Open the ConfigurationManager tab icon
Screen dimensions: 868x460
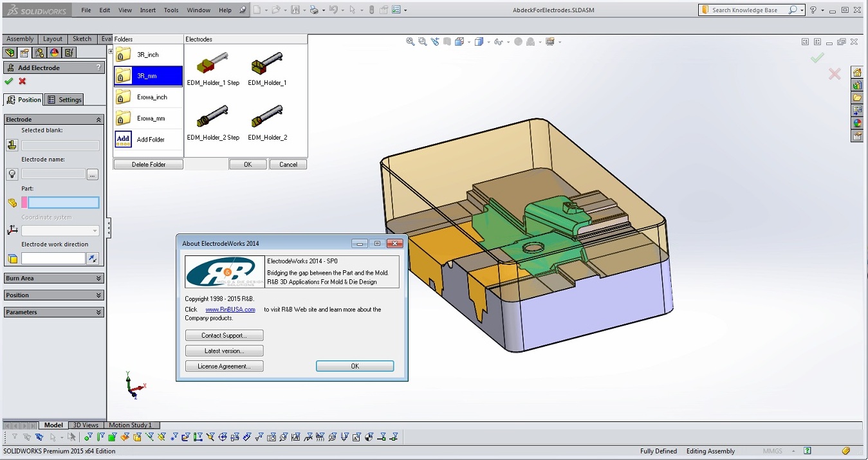click(x=39, y=53)
